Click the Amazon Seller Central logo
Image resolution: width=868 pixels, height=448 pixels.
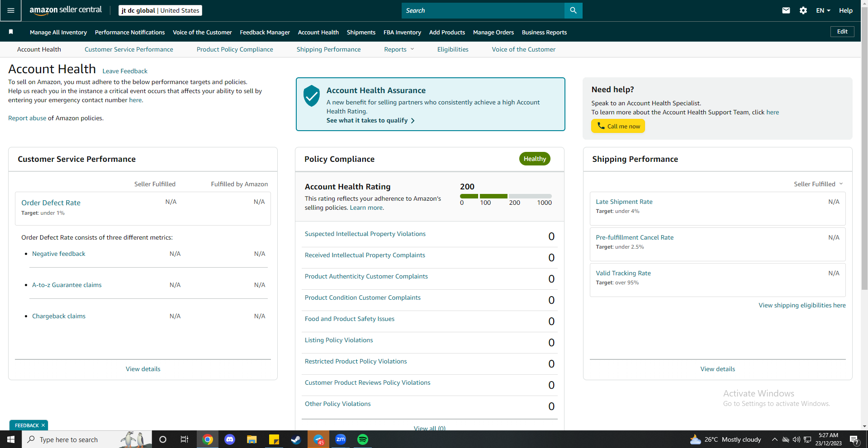[66, 10]
